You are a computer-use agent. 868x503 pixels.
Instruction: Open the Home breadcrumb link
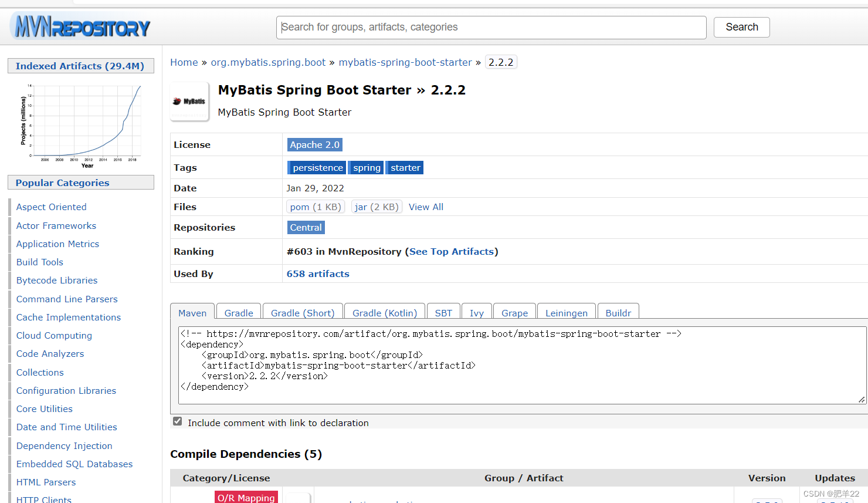(x=184, y=62)
